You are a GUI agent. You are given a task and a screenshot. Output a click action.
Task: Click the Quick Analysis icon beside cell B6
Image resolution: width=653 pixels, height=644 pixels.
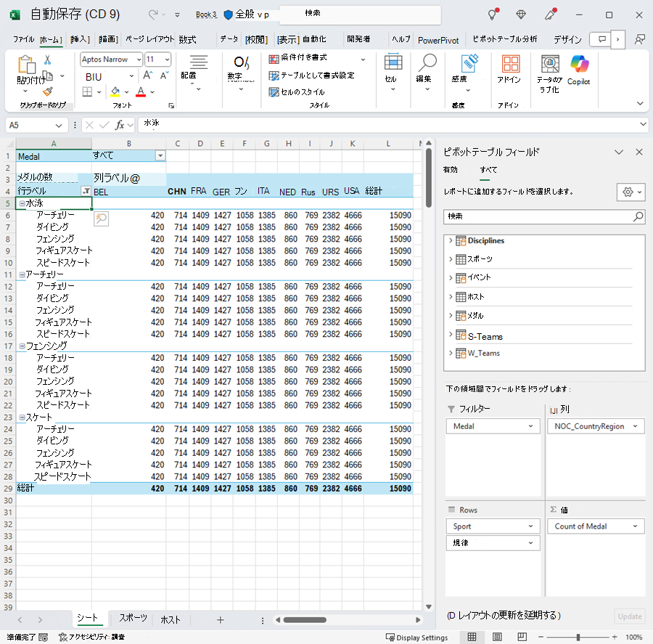click(x=101, y=219)
